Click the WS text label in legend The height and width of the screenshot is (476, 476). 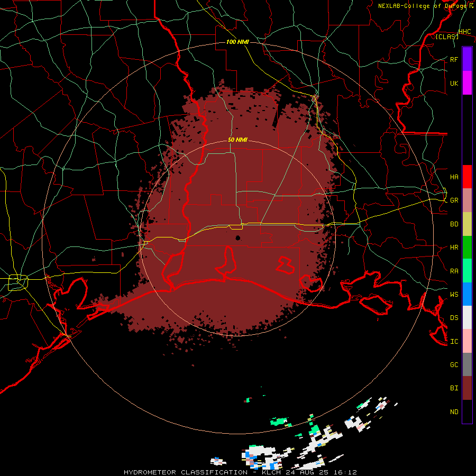(454, 295)
